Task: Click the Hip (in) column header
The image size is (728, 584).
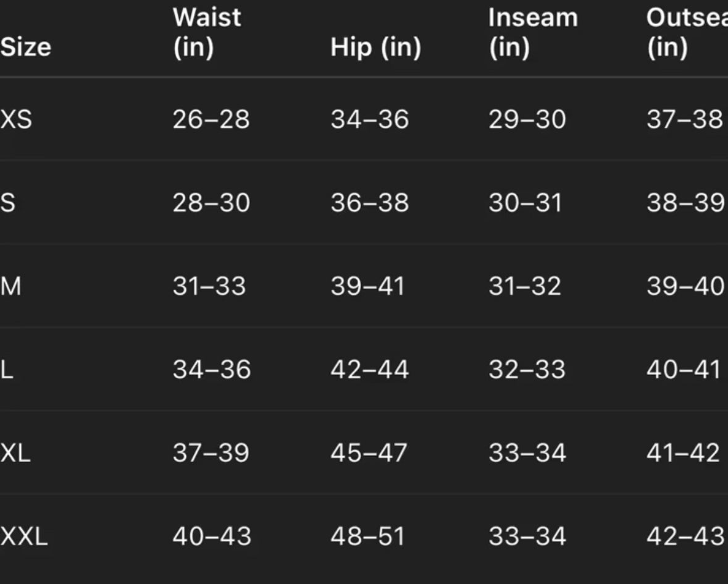Action: tap(375, 48)
